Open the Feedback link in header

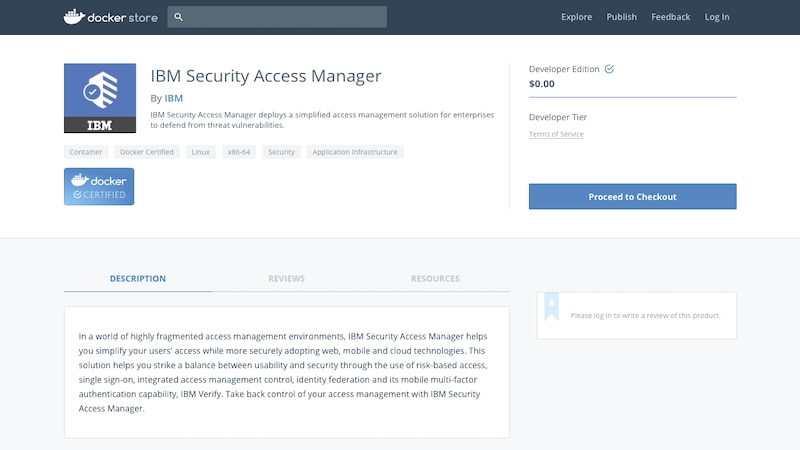(670, 17)
